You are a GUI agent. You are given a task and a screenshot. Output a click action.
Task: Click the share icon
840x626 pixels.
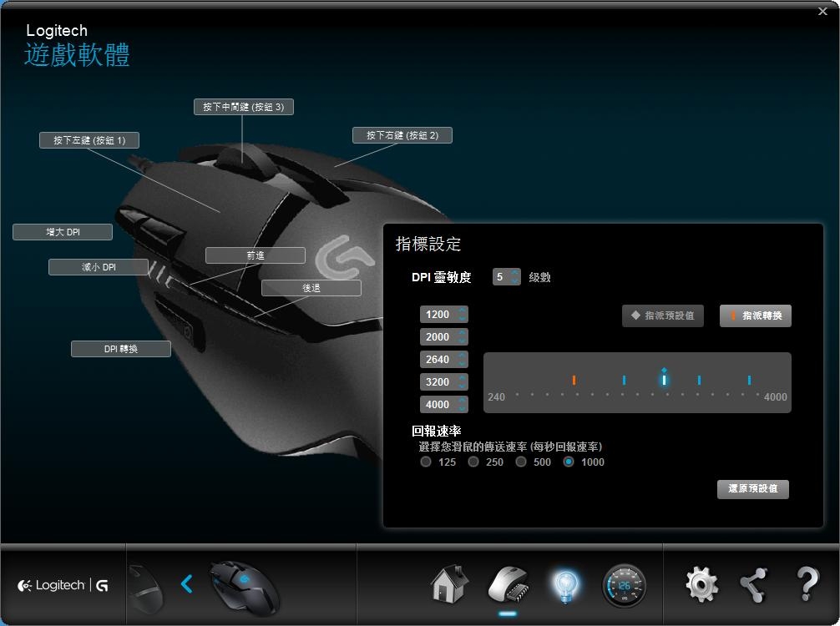pos(754,585)
